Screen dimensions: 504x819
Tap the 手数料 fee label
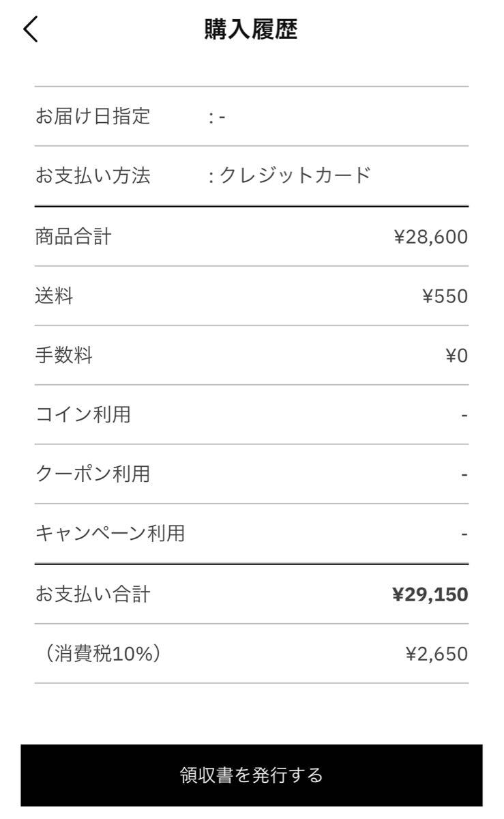pyautogui.click(x=63, y=356)
